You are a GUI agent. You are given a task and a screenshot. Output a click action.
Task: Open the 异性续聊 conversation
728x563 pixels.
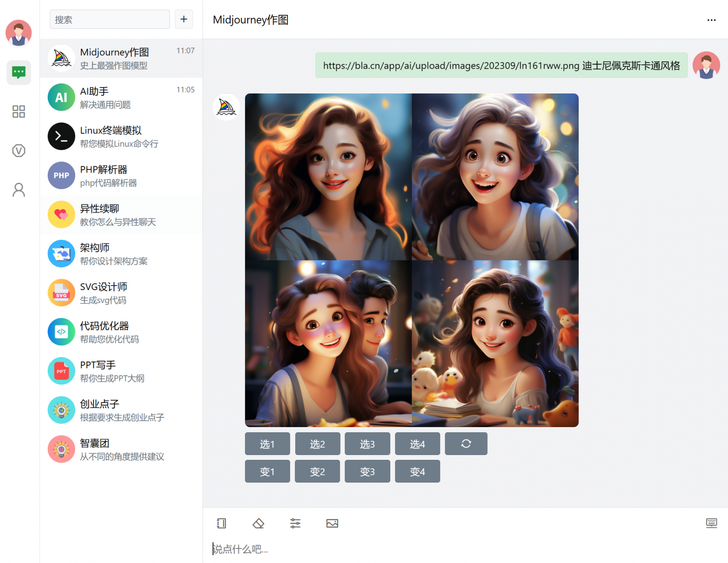pos(121,215)
